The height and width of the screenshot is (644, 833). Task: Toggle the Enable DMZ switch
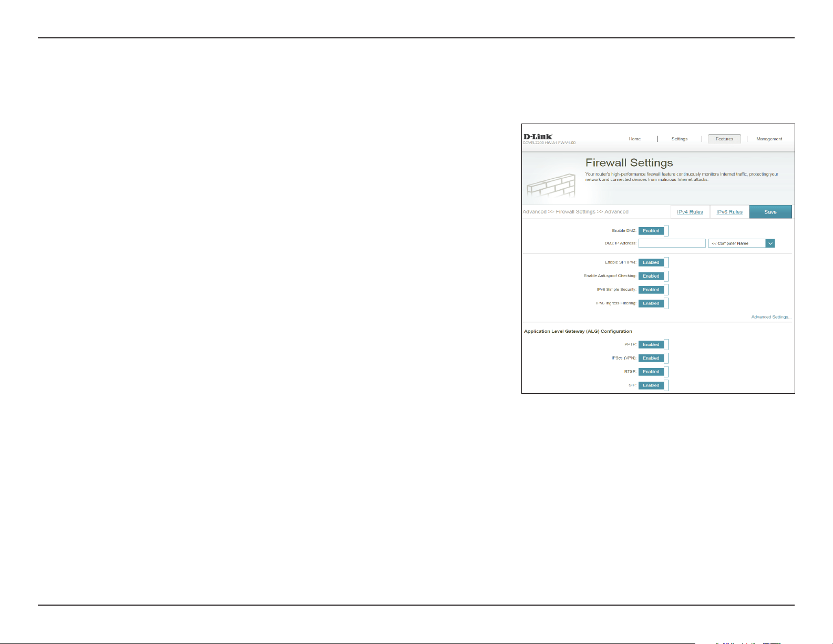pos(653,231)
